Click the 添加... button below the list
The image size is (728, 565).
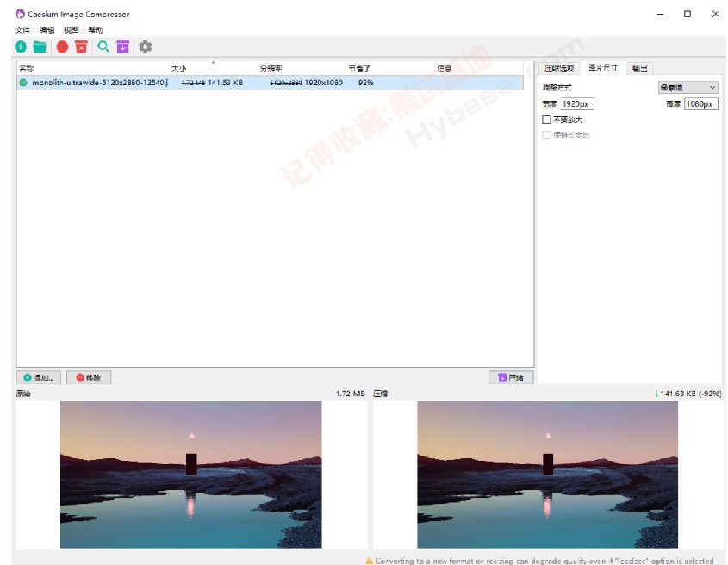[x=39, y=377]
